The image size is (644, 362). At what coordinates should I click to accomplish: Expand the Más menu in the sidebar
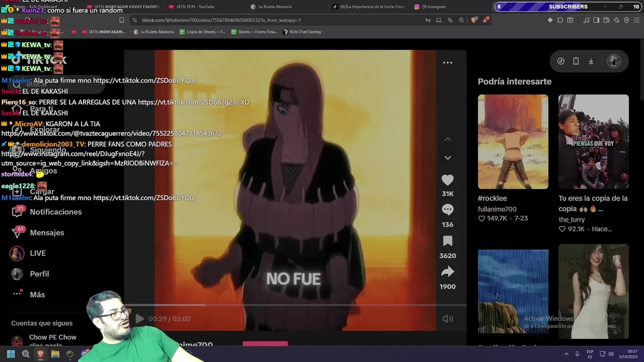click(28, 295)
